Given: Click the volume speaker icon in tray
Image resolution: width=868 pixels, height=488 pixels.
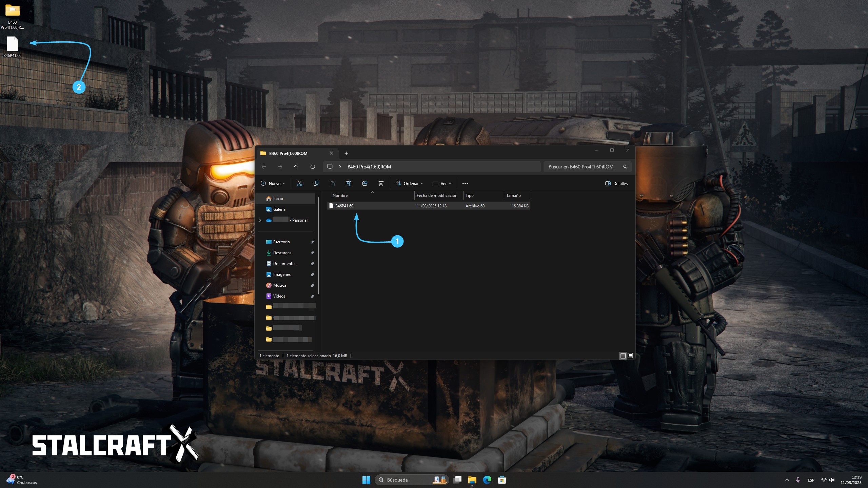Looking at the screenshot, I should (831, 480).
